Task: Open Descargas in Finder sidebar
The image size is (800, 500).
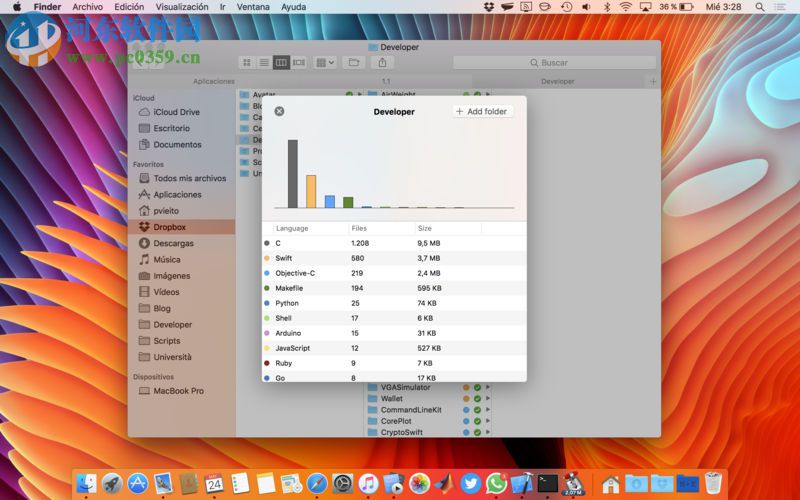Action: [173, 243]
